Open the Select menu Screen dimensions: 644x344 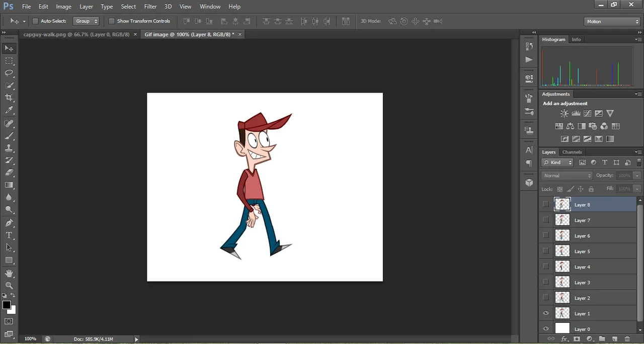[x=128, y=7]
